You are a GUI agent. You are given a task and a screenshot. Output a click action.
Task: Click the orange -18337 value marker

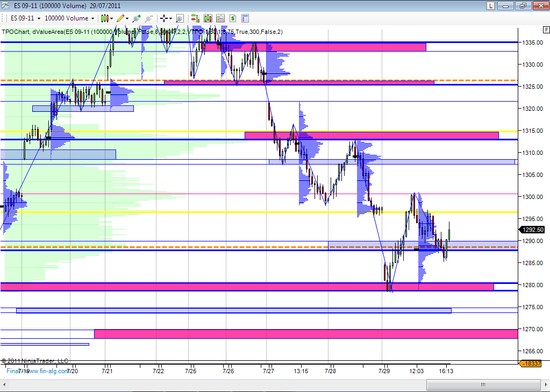click(x=531, y=364)
